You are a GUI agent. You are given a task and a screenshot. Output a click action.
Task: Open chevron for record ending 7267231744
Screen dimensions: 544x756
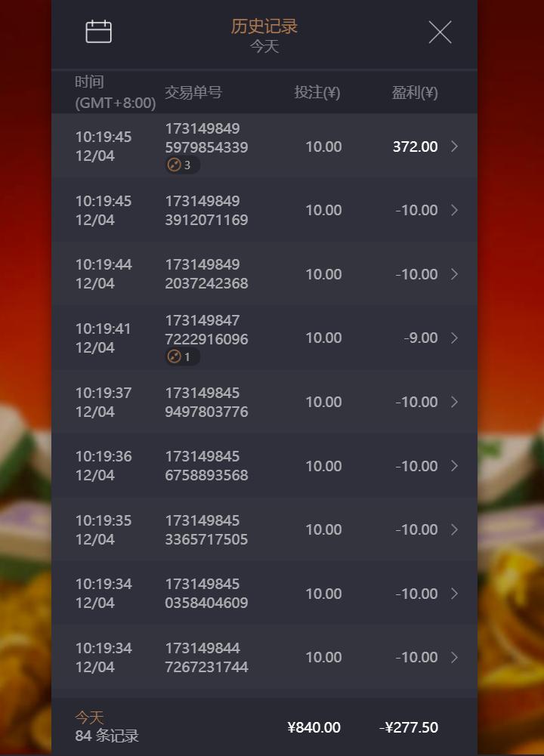[x=454, y=657]
